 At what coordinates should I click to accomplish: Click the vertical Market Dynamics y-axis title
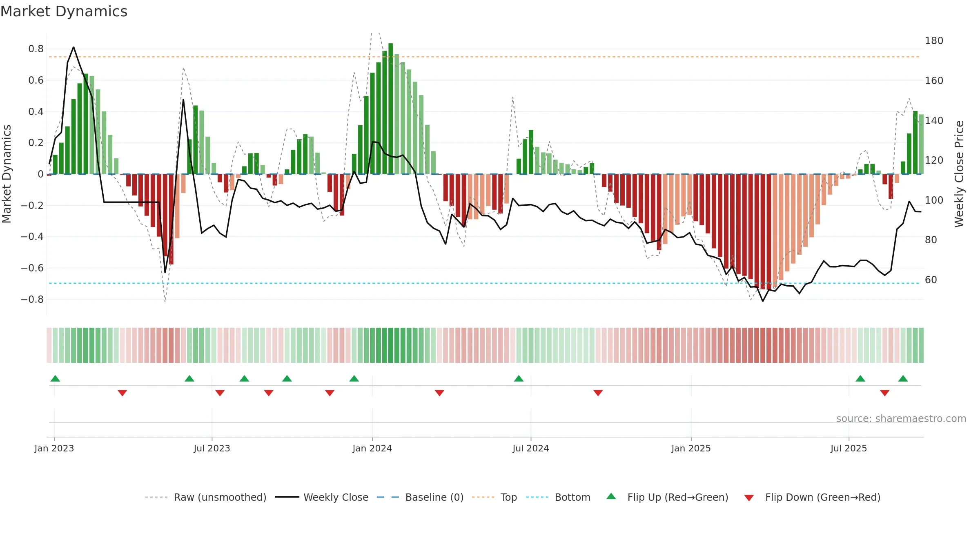tap(7, 174)
